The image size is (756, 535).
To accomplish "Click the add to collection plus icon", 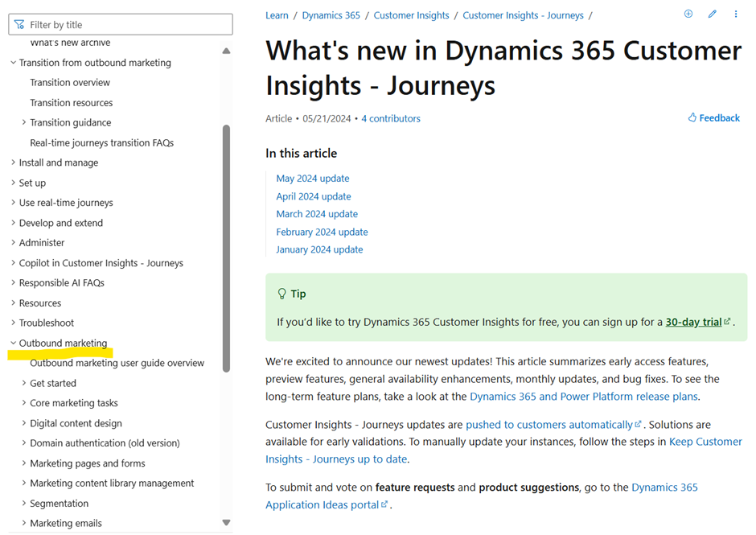I will [x=688, y=14].
